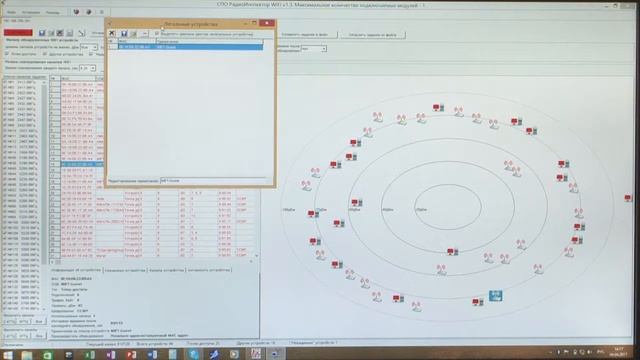640x360 pixels.
Task: Switch to the second device details tab
Action: coord(125,270)
